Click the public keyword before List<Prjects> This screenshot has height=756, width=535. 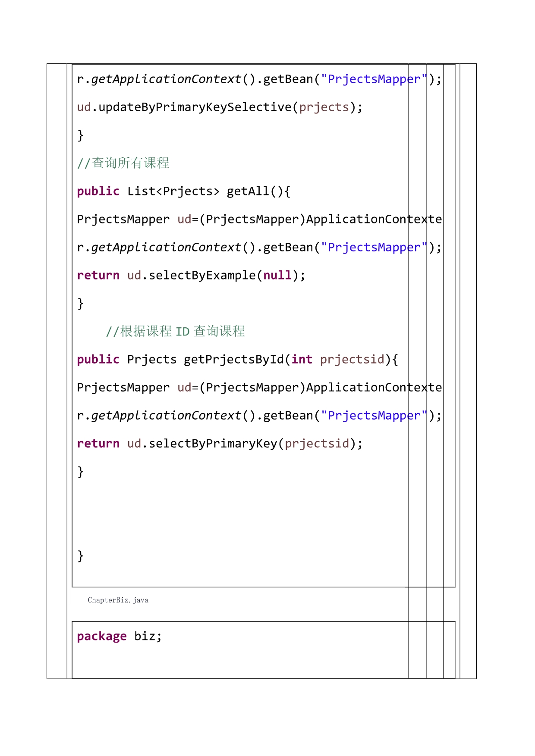98,191
